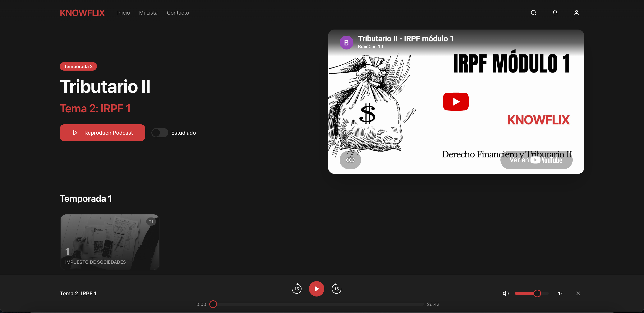Rewind the podcast 15 seconds
This screenshot has width=644, height=313.
297,289
